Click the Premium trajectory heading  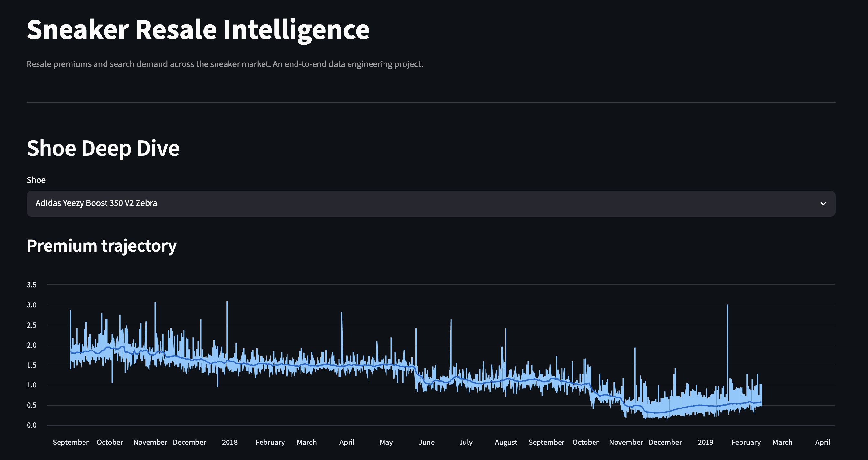(x=102, y=246)
